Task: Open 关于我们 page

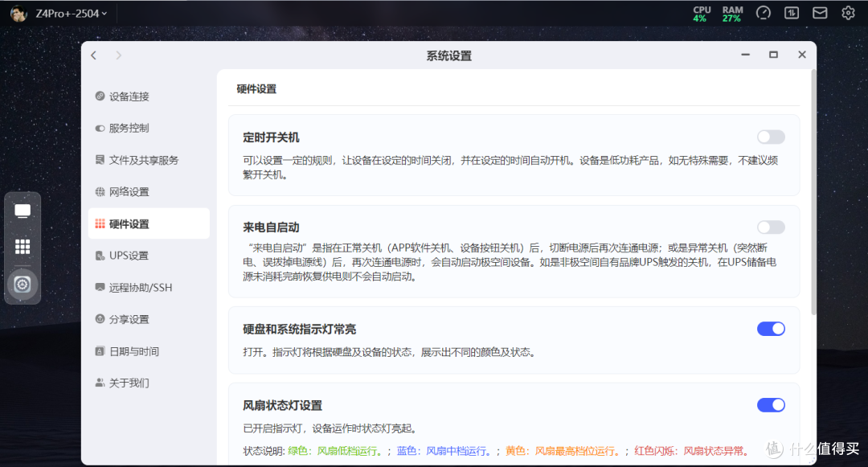Action: coord(149,383)
